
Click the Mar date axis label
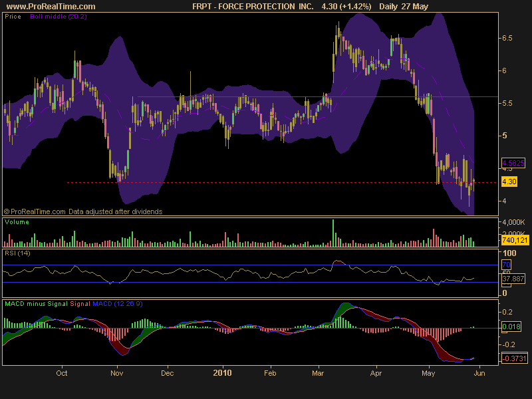pos(318,373)
